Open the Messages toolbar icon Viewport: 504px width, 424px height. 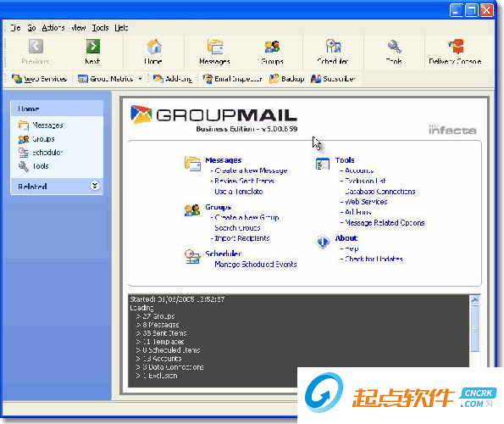click(x=214, y=47)
